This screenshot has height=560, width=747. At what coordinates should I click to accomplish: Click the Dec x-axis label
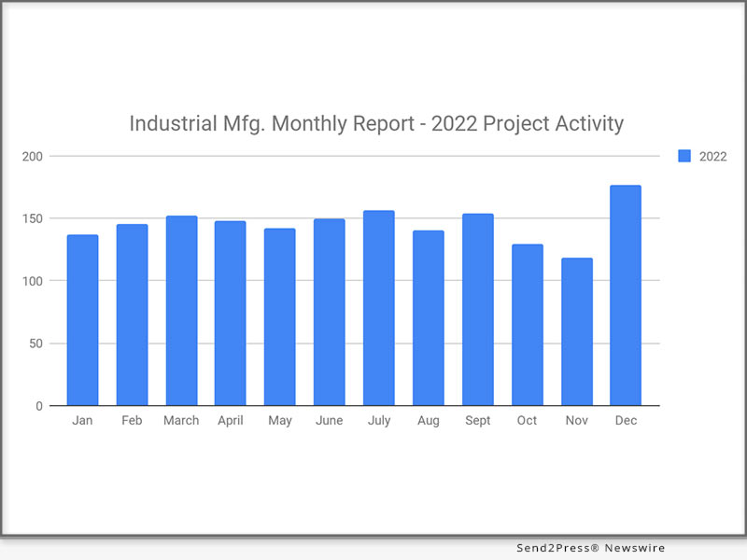tap(626, 421)
